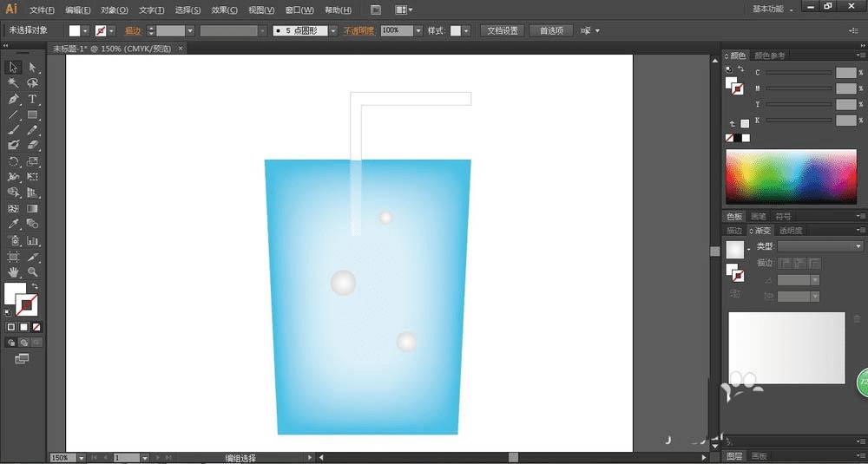Select the Eyedropper tool
868x464 pixels.
pyautogui.click(x=14, y=225)
